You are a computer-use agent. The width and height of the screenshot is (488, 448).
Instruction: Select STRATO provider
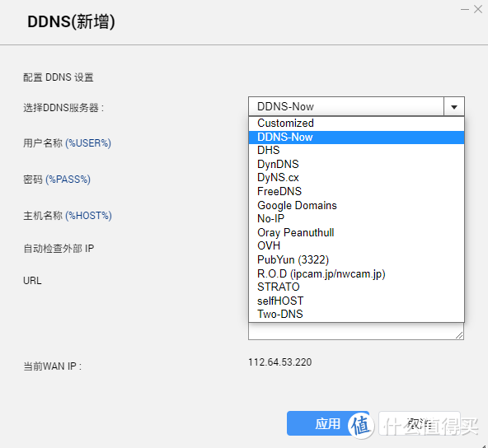pos(356,287)
